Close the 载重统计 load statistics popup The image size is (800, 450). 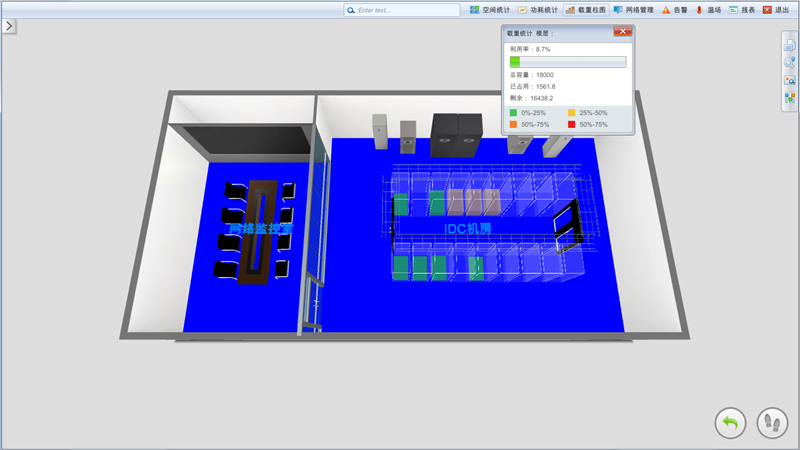pos(622,32)
